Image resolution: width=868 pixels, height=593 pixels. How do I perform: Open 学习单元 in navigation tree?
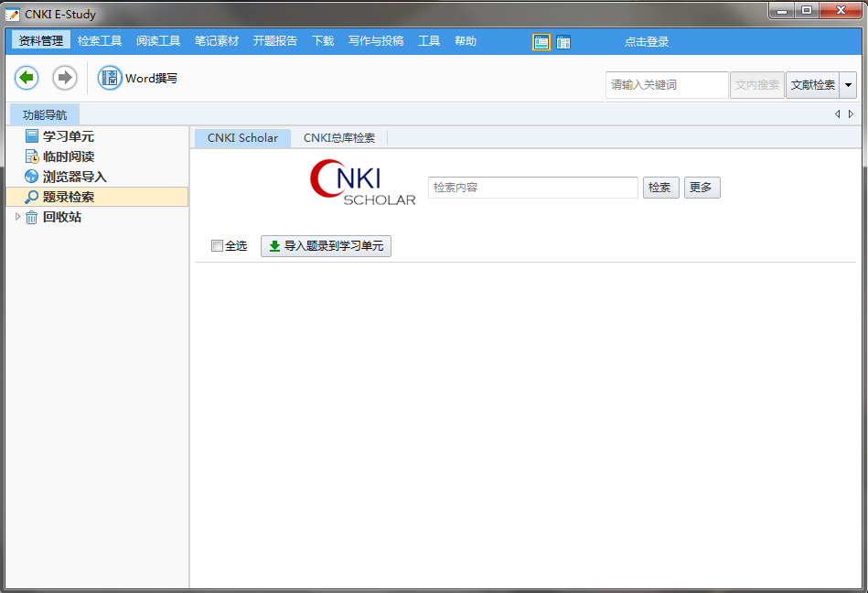tap(68, 136)
